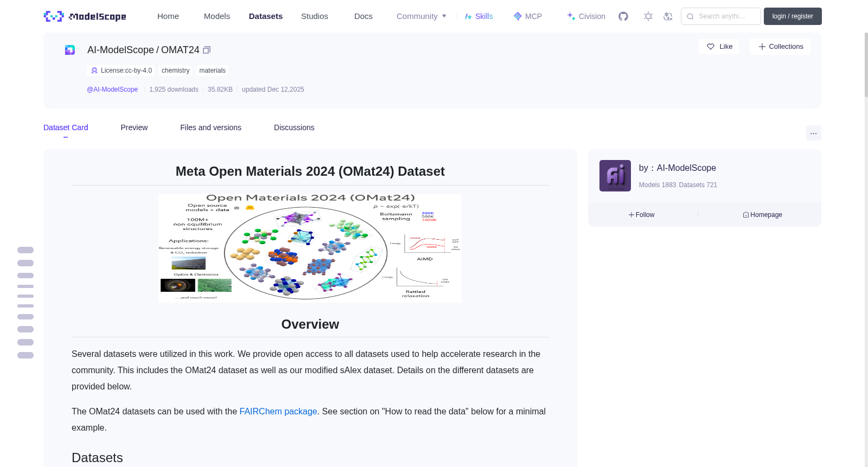Navigate to Studios
The width and height of the screenshot is (868, 467).
coord(315,16)
